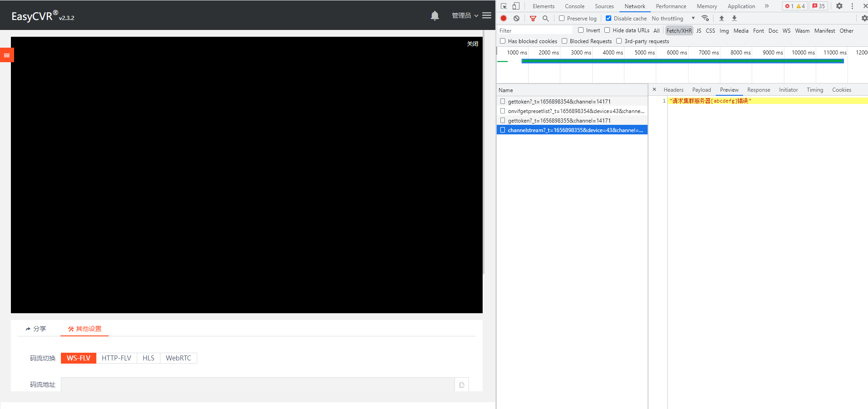
Task: Switch to the Console tab
Action: click(x=575, y=6)
